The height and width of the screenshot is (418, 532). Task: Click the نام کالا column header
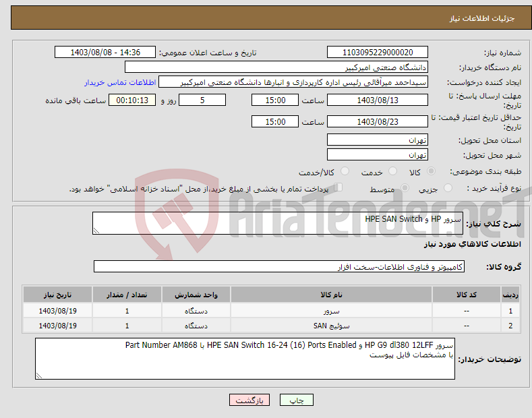tap(331, 295)
